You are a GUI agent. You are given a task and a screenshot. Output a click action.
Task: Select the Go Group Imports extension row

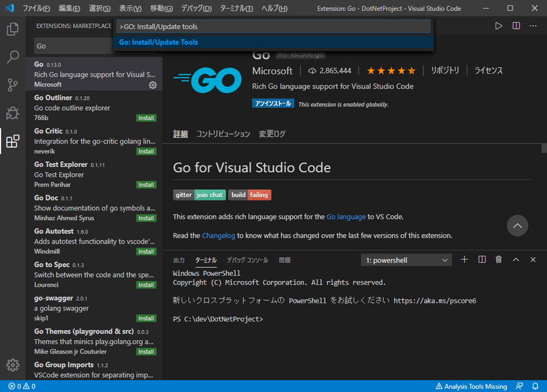pyautogui.click(x=94, y=370)
